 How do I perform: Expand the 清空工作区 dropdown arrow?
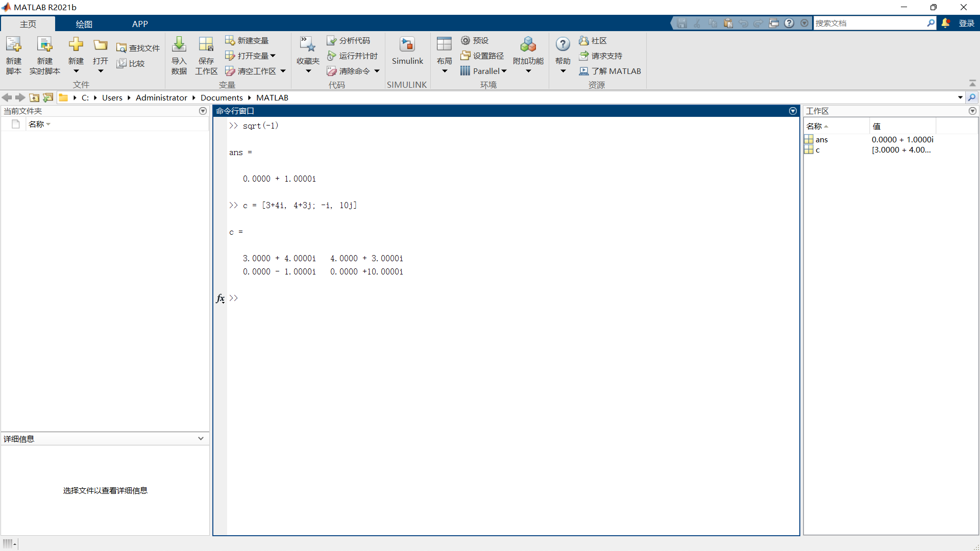click(283, 71)
